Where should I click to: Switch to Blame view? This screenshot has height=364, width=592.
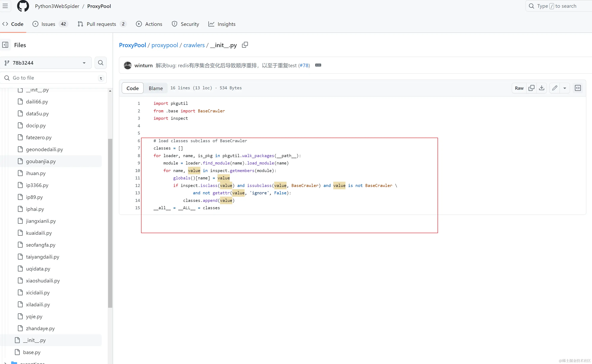pos(156,88)
